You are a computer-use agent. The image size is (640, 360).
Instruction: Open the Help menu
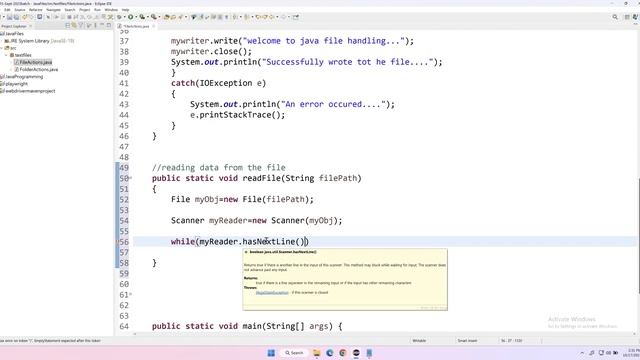[x=125, y=10]
